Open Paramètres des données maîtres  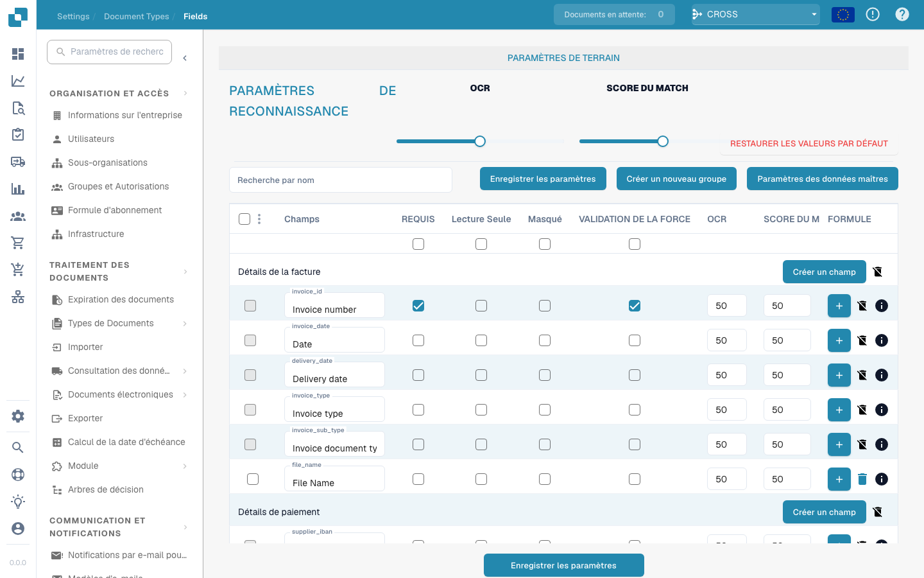[823, 179]
